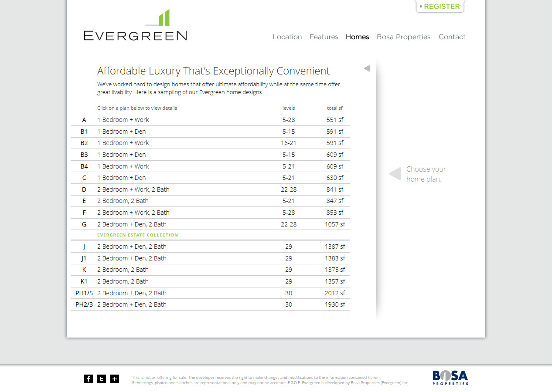
Task: Click the plus share icon in footer
Action: [x=115, y=379]
